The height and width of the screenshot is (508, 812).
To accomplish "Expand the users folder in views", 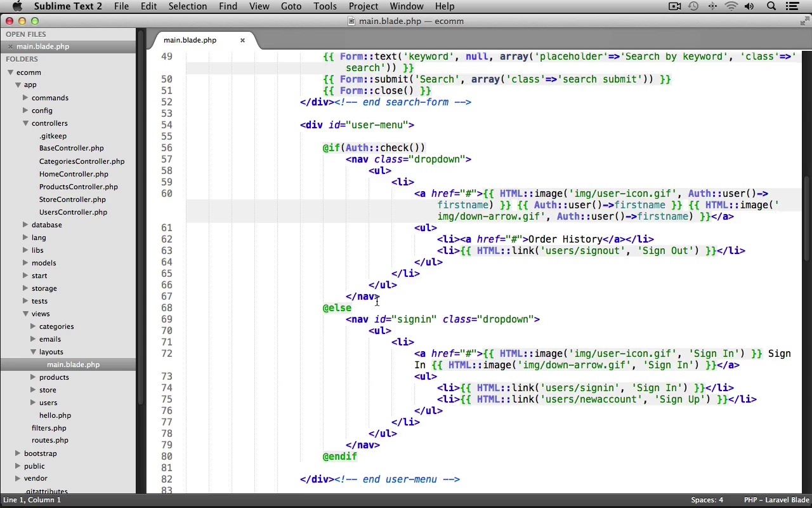I will 33,403.
